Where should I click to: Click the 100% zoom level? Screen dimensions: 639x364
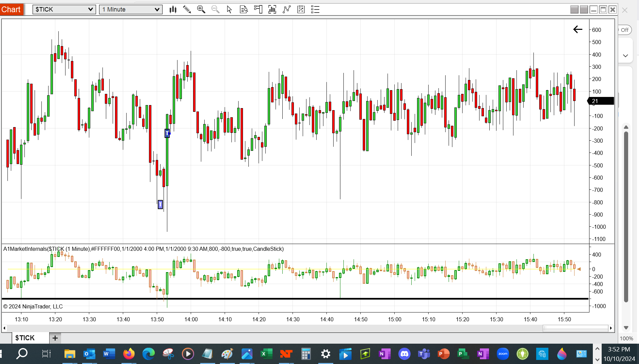coord(626,338)
